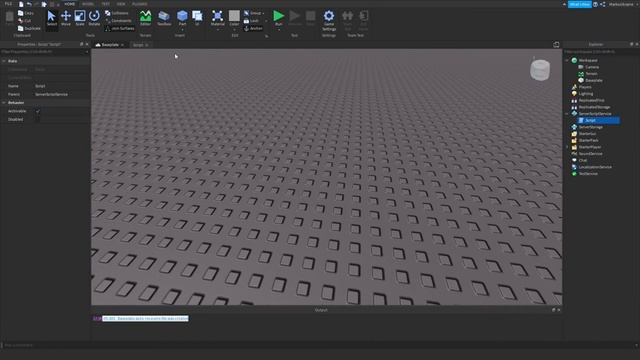Click the New file icon in title bar

click(21, 4)
